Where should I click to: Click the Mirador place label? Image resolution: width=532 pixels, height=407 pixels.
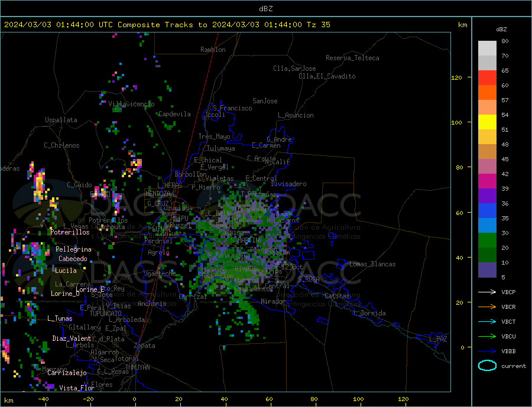click(273, 301)
